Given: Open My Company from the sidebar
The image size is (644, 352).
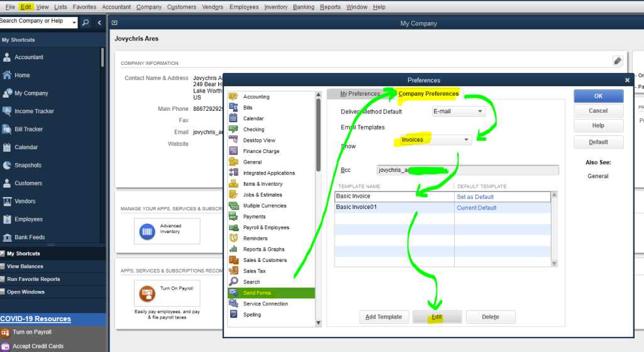Looking at the screenshot, I should tap(31, 93).
